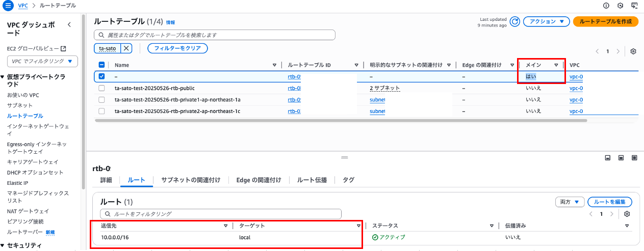Go to the previous page of route tables

point(598,51)
